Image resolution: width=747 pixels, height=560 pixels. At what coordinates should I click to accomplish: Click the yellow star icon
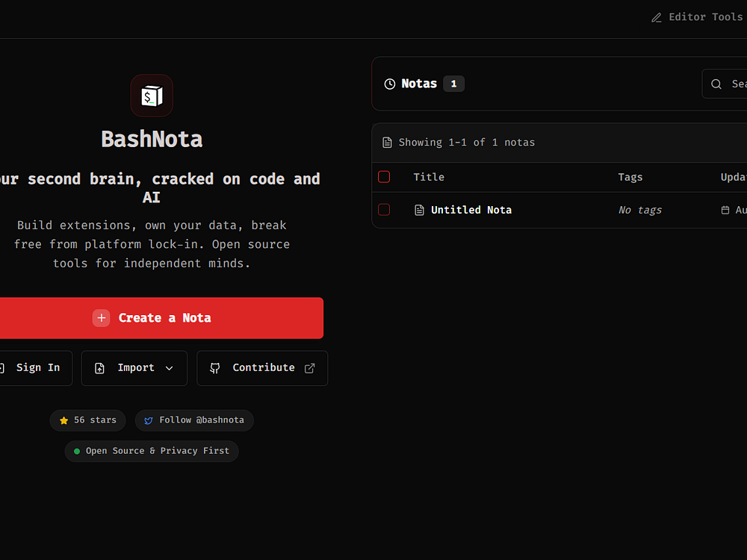coord(63,420)
